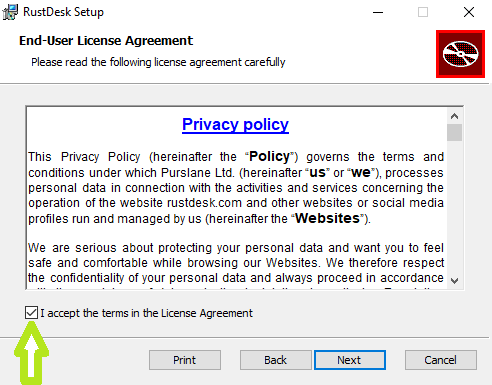The height and width of the screenshot is (385, 492).
Task: Close the RustDesk Setup window
Action: [x=469, y=12]
